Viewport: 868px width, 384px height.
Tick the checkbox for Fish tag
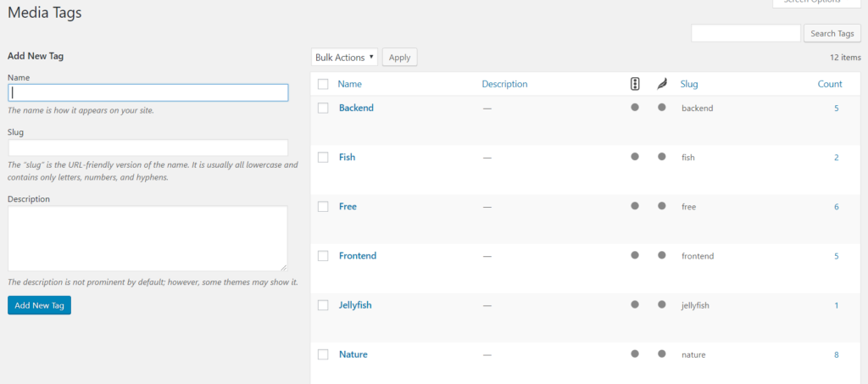pyautogui.click(x=323, y=157)
